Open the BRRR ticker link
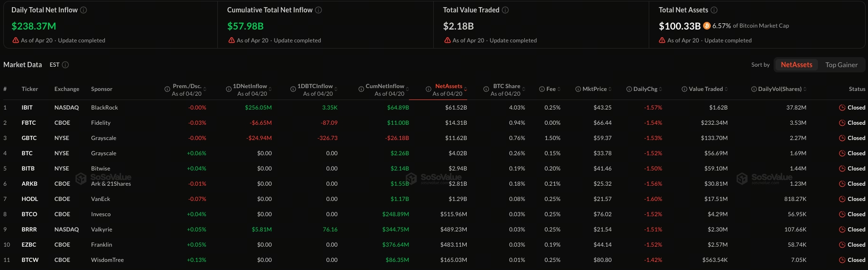The width and height of the screenshot is (868, 270). 29,230
